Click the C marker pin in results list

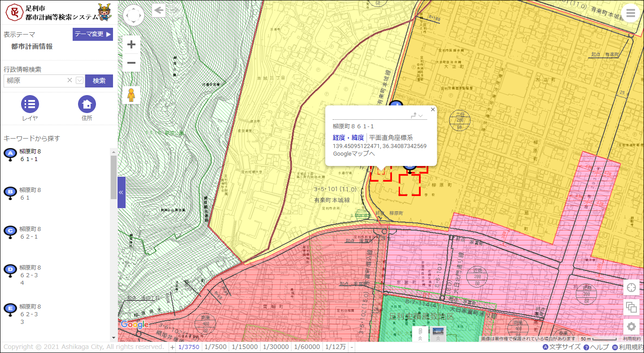(x=10, y=232)
